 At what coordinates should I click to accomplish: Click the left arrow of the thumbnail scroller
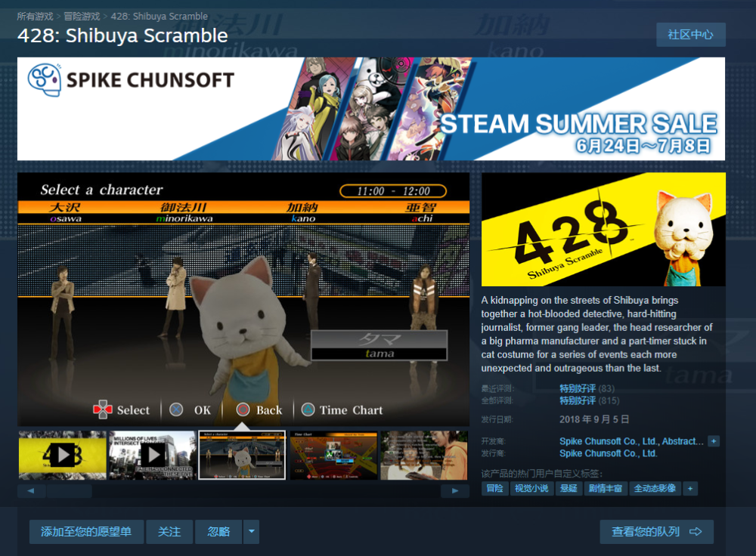click(x=31, y=491)
